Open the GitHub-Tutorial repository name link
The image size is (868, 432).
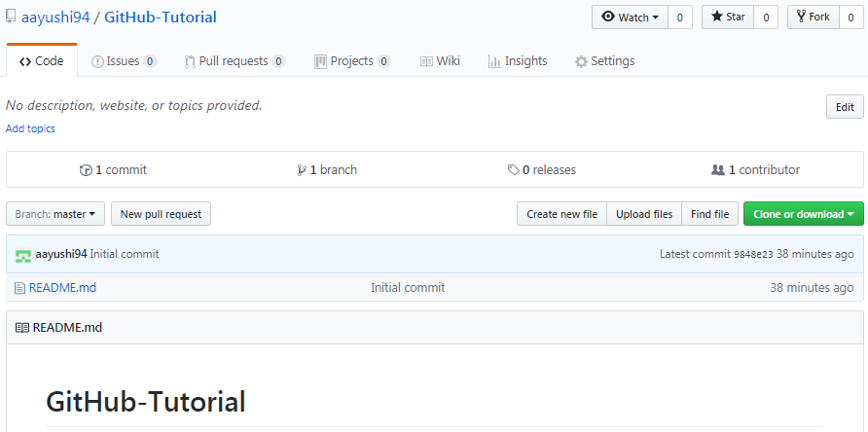coord(161,18)
